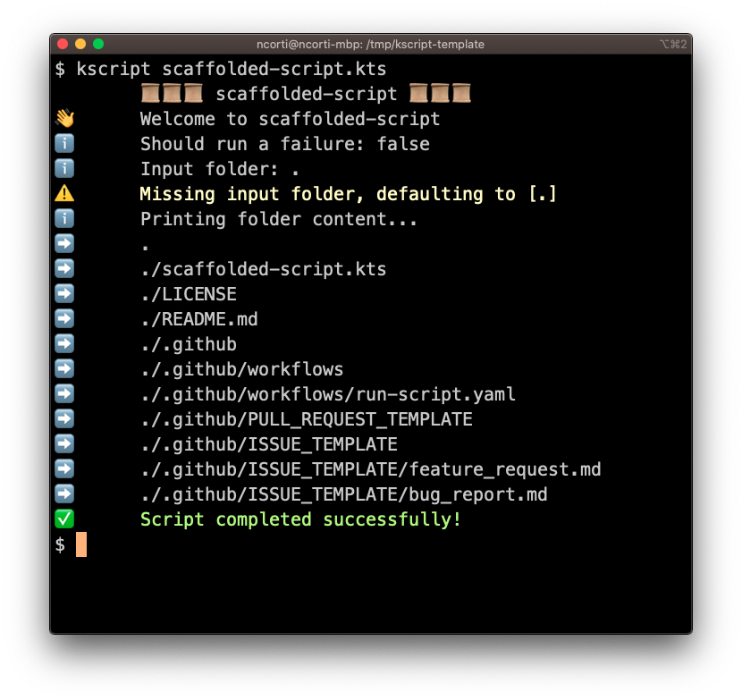Screen dimensions: 742x700
Task: Click the yellow warning triangle icon
Action: pos(64,194)
